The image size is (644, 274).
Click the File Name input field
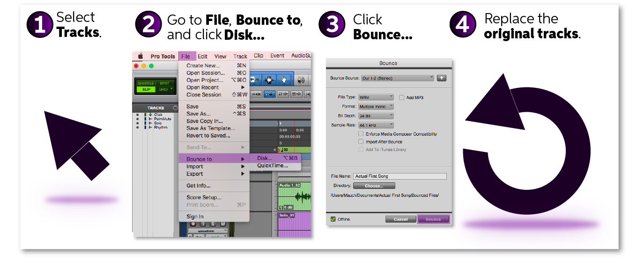click(x=400, y=176)
